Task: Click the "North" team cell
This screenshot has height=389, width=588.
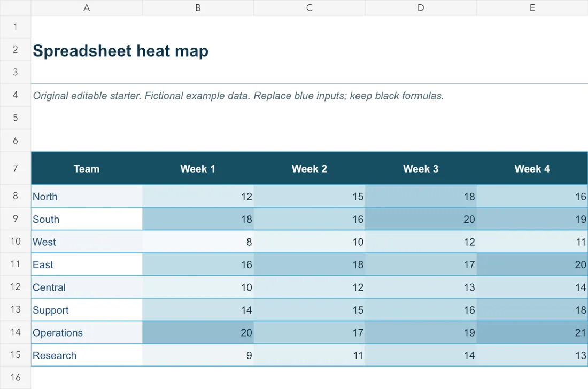Action: tap(87, 197)
